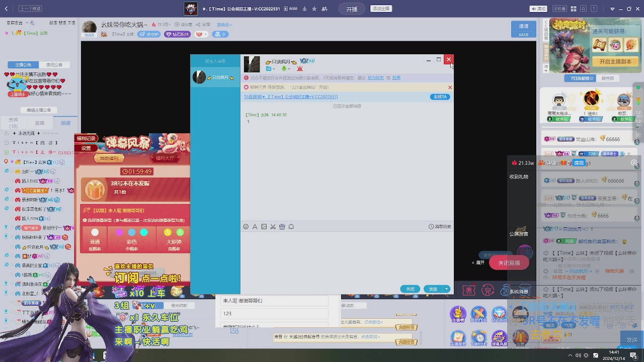
Task: Click 系统消息 button
Action: pos(519,292)
